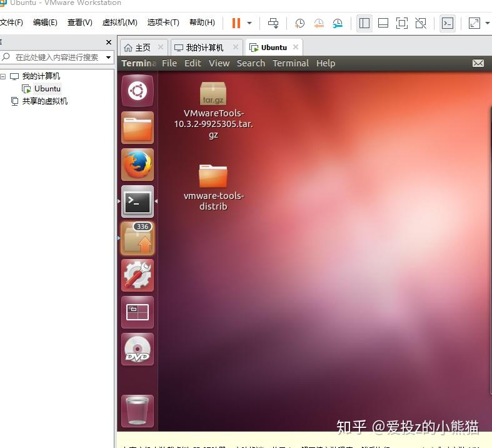Launch Firefox from the Unity launcher
Screen dimensions: 492x448
coord(138,165)
